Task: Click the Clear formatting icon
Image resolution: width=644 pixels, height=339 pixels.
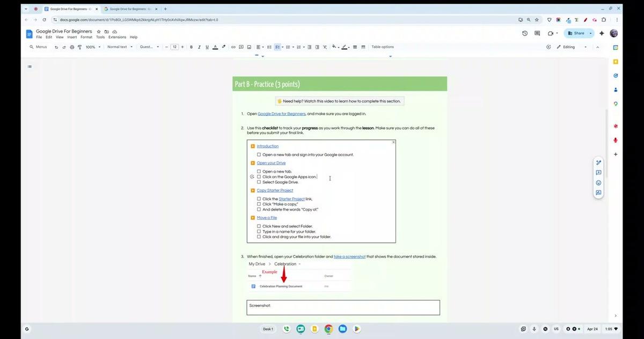Action: coord(325,47)
